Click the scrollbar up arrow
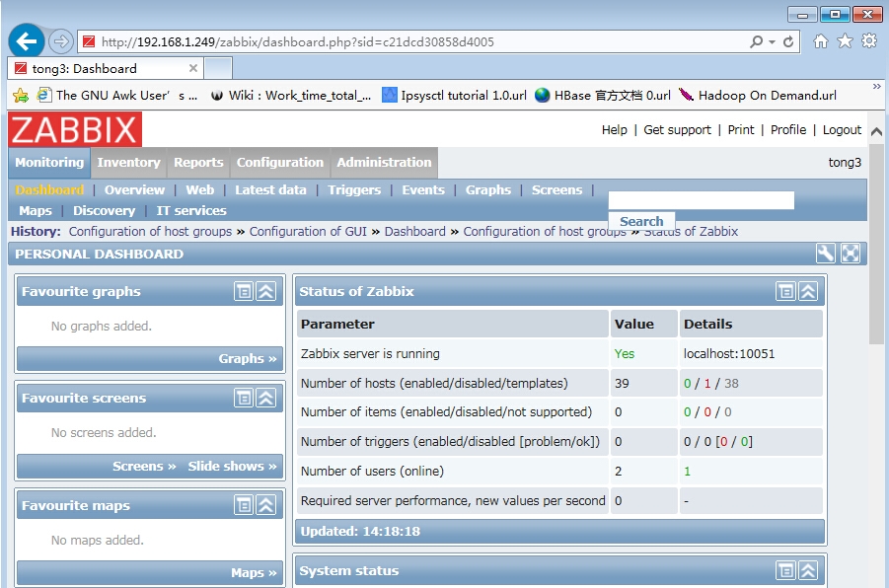The height and width of the screenshot is (588, 889). (x=876, y=131)
